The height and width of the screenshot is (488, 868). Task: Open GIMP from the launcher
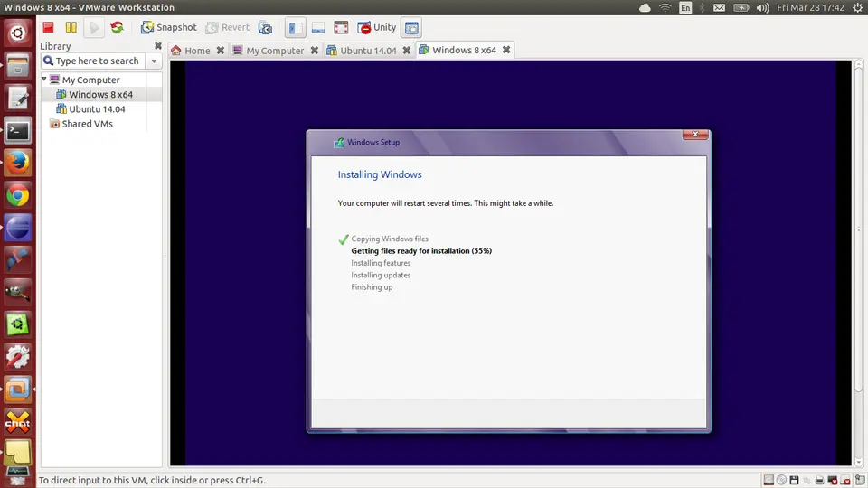18,293
